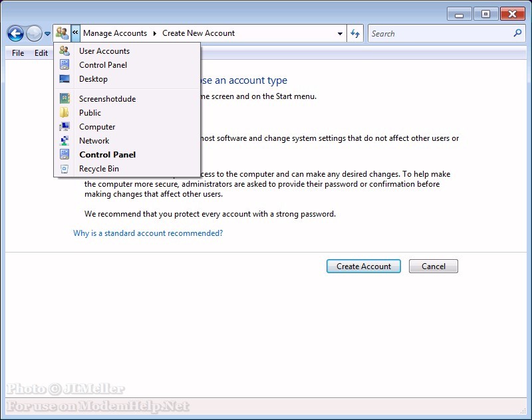
Task: Click the User Accounts address bar icon
Action: pos(62,33)
